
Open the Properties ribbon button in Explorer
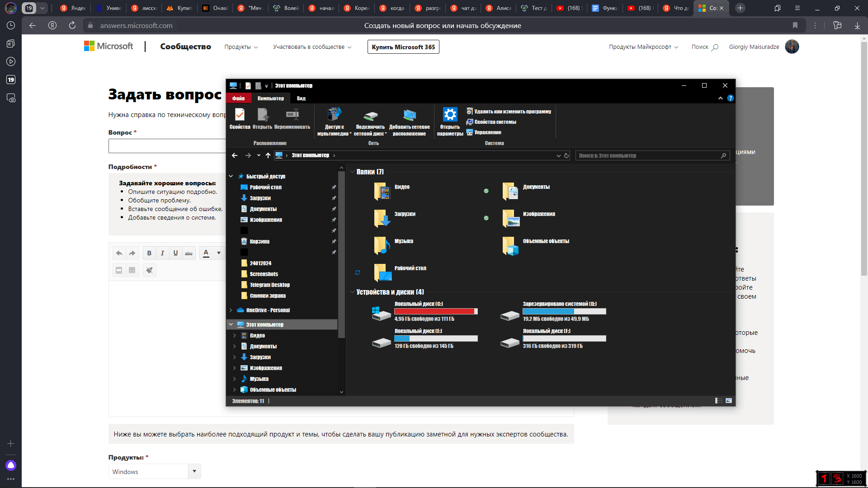[240, 119]
